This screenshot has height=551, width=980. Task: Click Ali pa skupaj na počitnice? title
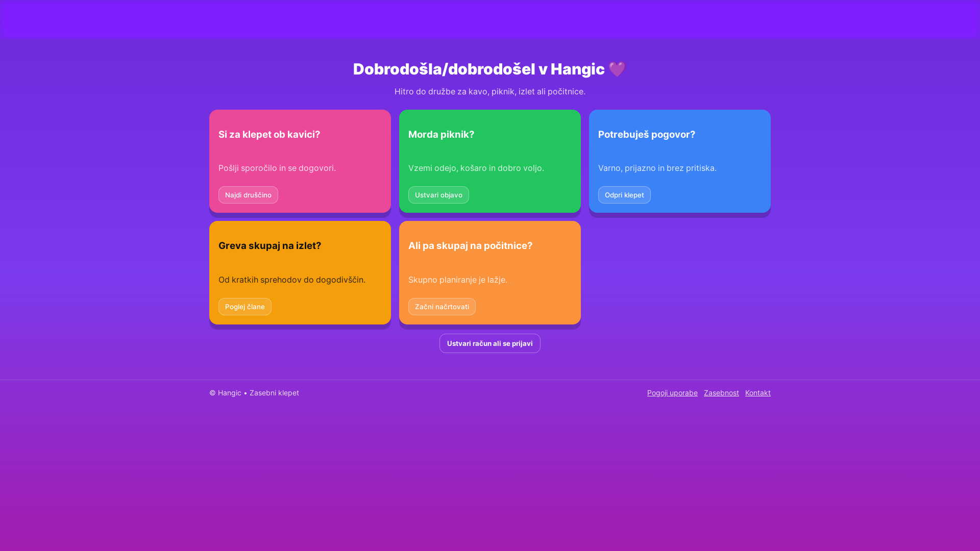point(471,245)
